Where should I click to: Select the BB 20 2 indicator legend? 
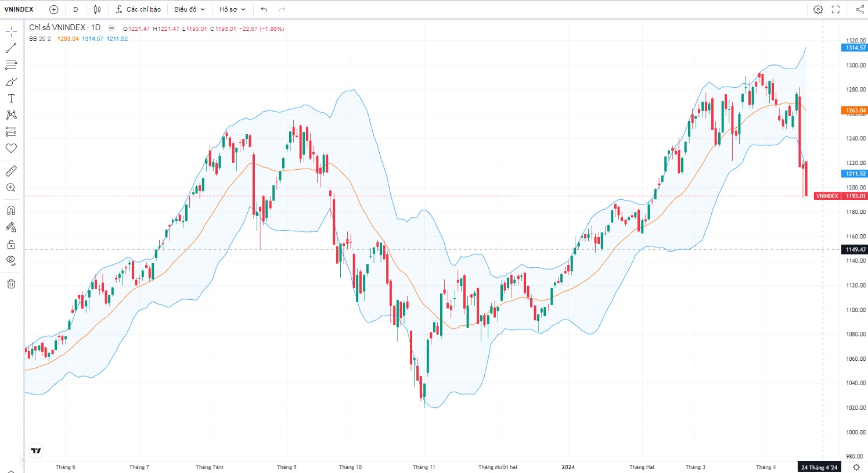click(40, 39)
